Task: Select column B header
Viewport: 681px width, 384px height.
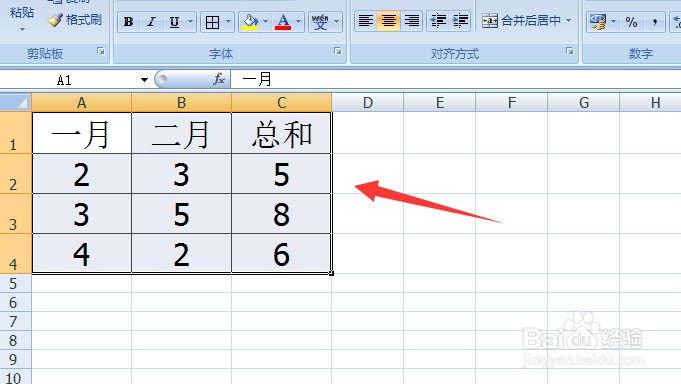Action: pyautogui.click(x=182, y=103)
